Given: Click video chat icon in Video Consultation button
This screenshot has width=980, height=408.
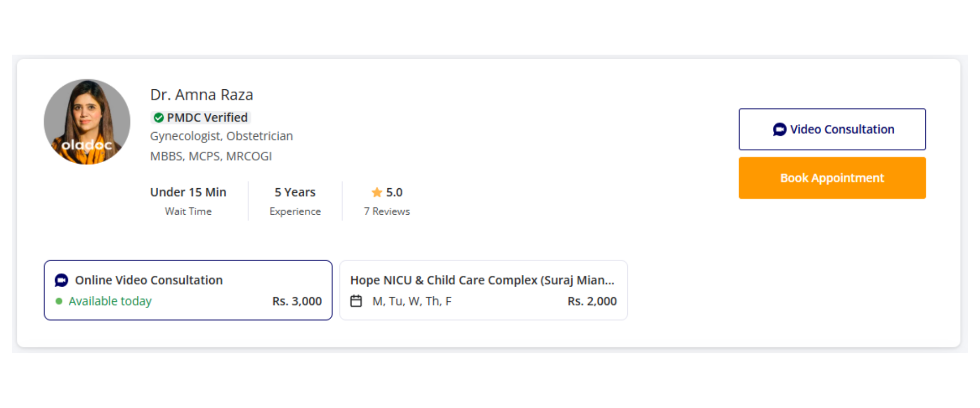Looking at the screenshot, I should pos(779,130).
